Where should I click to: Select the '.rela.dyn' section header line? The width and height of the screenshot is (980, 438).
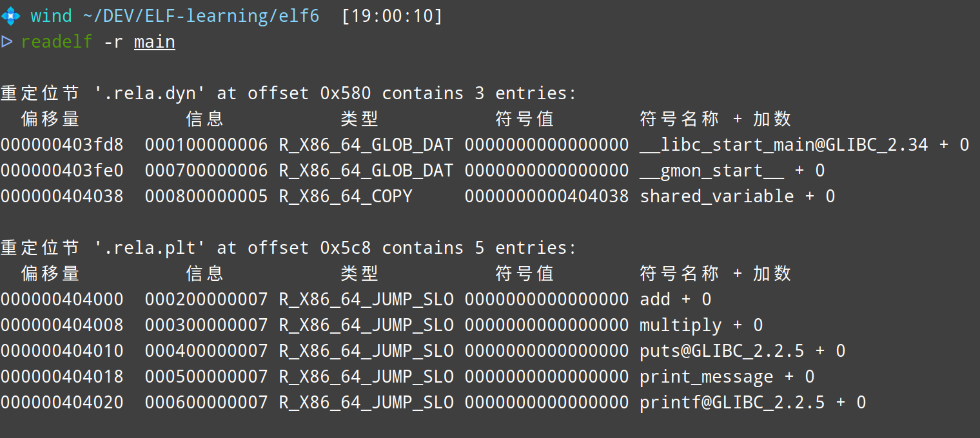coord(288,93)
